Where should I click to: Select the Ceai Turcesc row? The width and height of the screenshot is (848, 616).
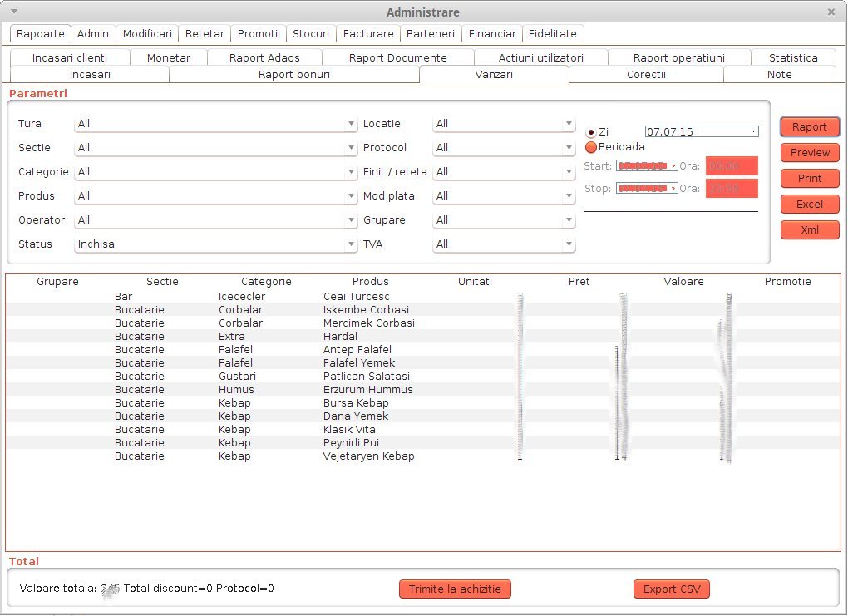[x=423, y=297]
